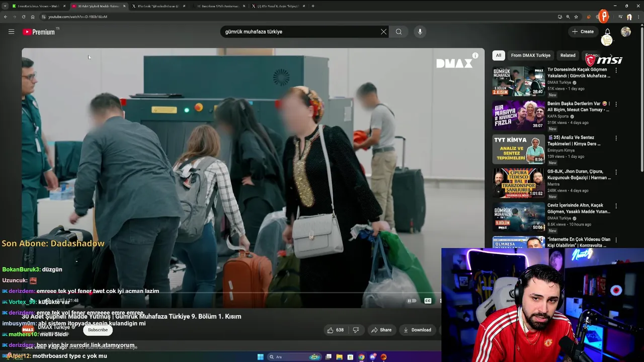The width and height of the screenshot is (644, 362).
Task: Select the Related filter chip
Action: click(x=568, y=55)
